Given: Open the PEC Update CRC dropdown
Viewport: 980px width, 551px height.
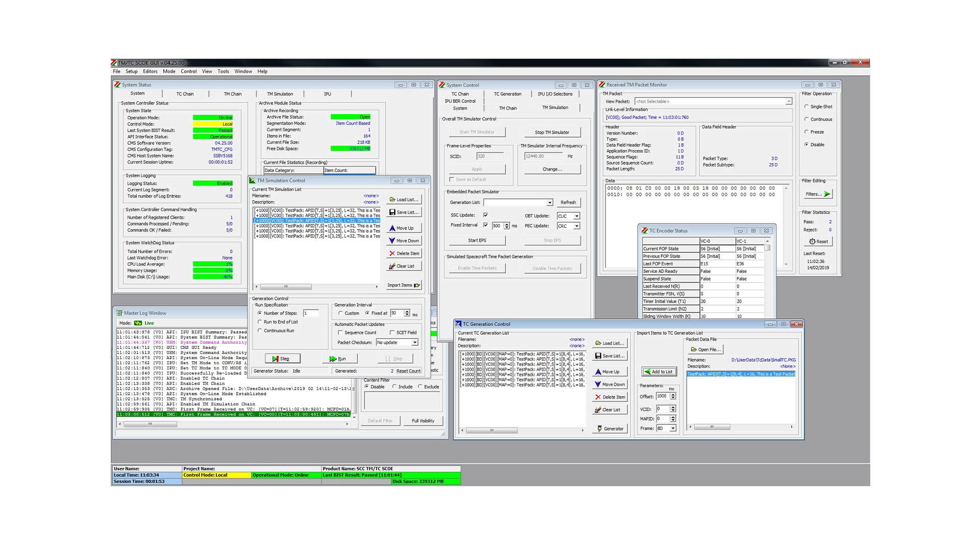Looking at the screenshot, I should point(577,226).
